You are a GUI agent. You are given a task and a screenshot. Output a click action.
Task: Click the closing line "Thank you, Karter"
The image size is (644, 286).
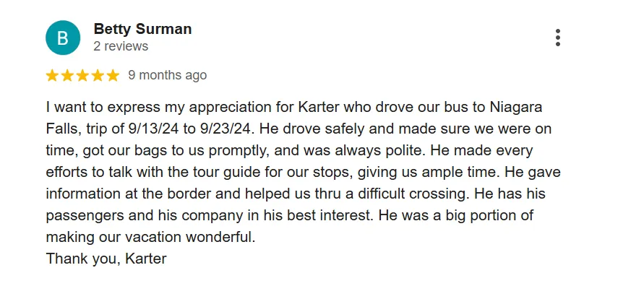(x=106, y=259)
